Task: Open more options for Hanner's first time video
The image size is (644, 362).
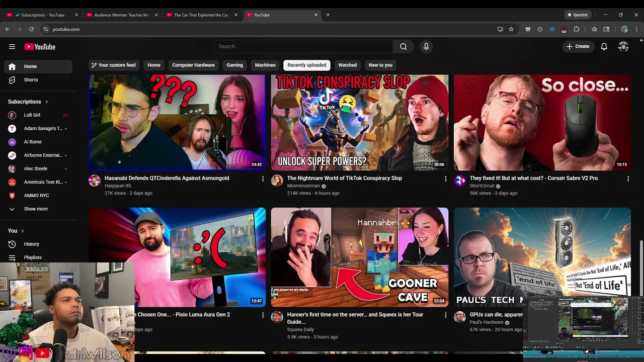Action: pos(445,315)
